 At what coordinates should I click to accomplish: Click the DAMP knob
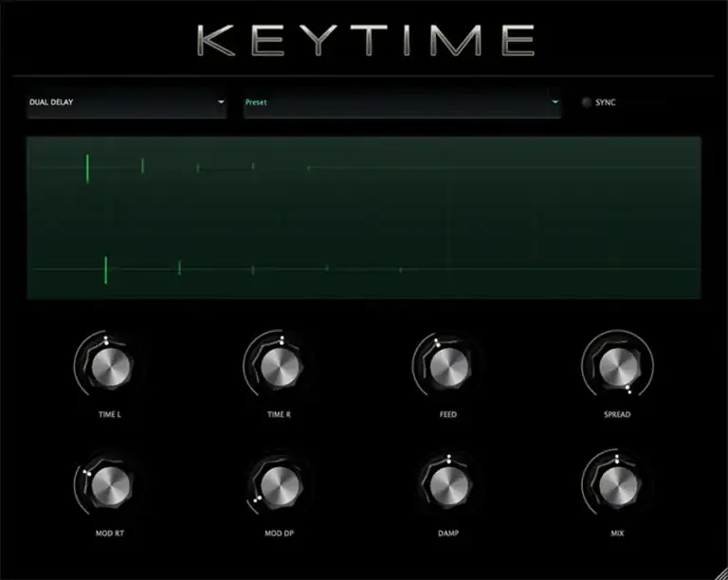click(x=449, y=486)
